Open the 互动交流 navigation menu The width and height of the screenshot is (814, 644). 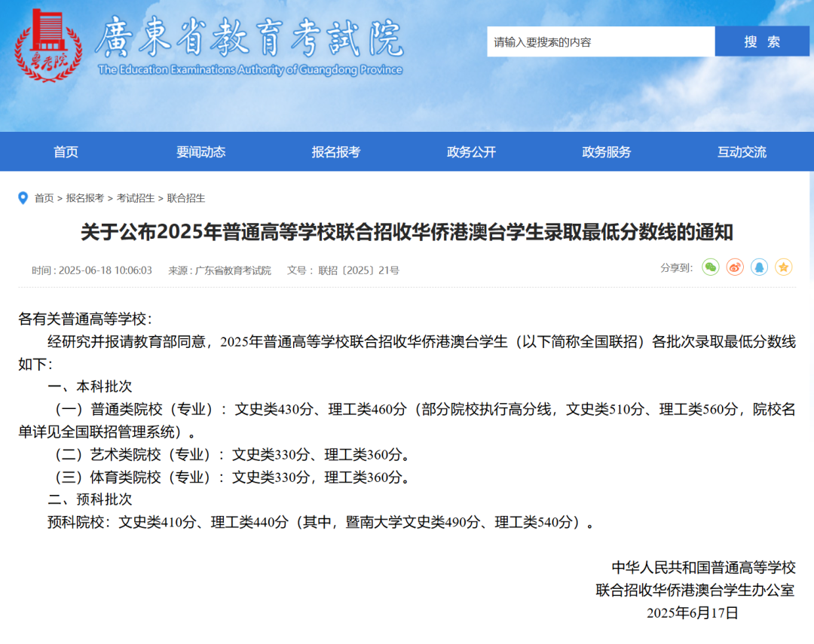pyautogui.click(x=742, y=152)
